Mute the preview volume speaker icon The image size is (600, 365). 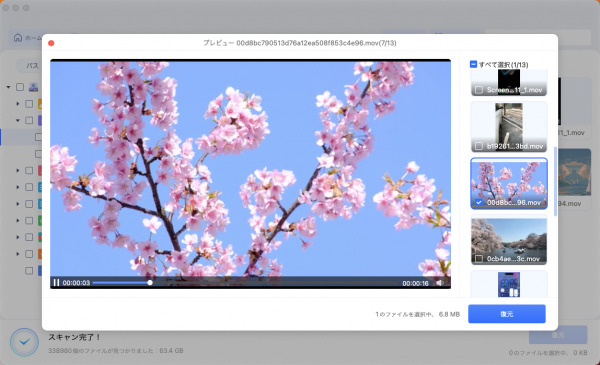tap(440, 283)
